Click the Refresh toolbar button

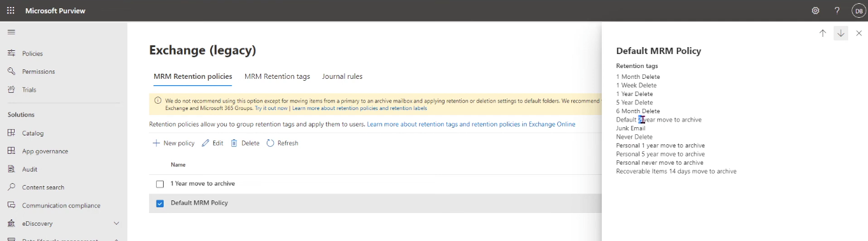pyautogui.click(x=282, y=143)
